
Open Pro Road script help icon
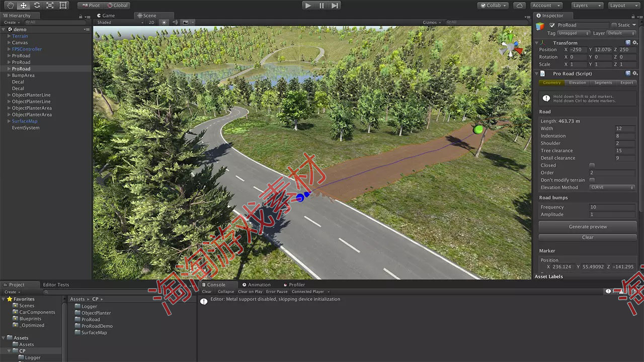point(628,73)
